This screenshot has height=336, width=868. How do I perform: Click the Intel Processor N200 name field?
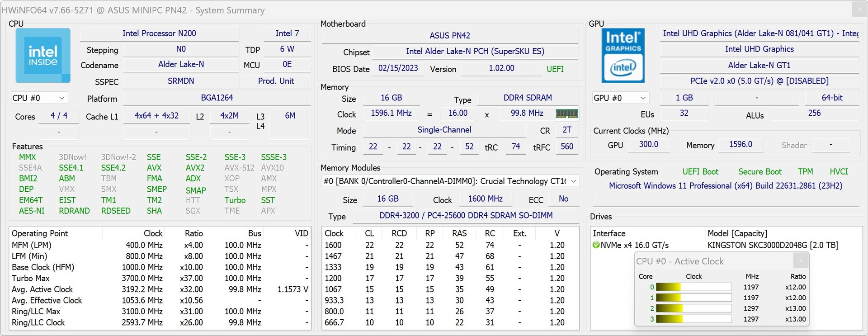(159, 33)
